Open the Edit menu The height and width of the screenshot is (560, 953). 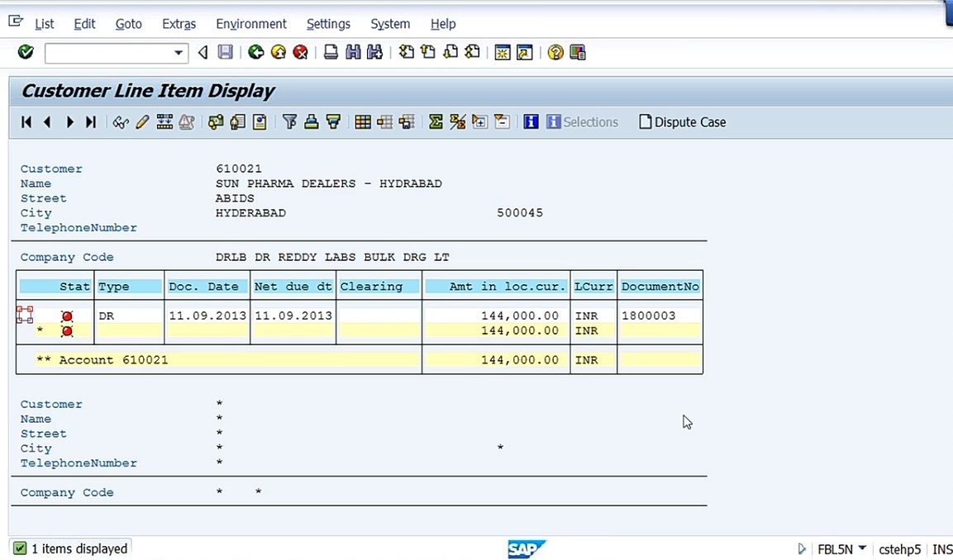84,24
